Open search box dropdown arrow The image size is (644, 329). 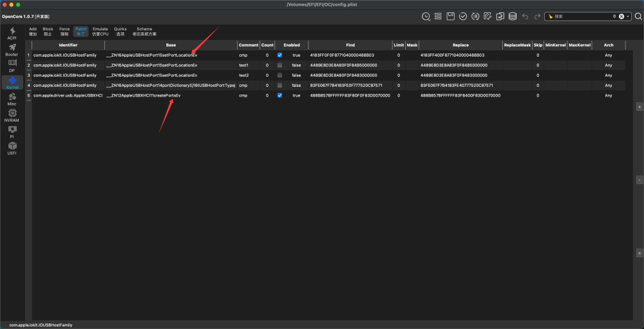click(x=628, y=17)
